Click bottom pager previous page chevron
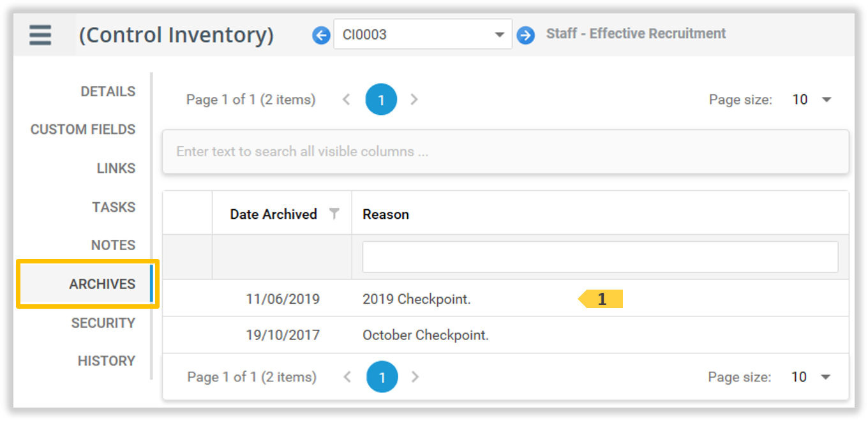Screen dimensions: 868x421 pyautogui.click(x=347, y=377)
